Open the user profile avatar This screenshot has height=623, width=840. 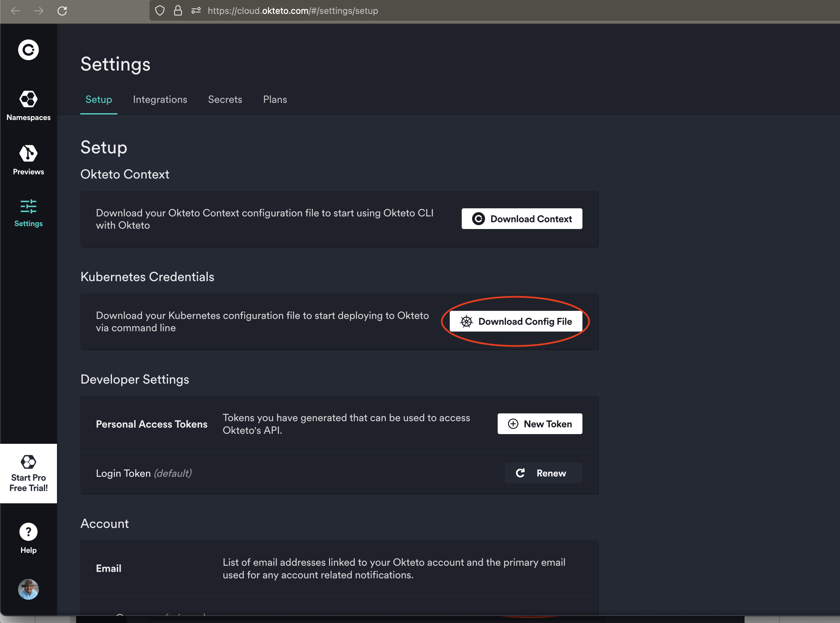point(28,589)
